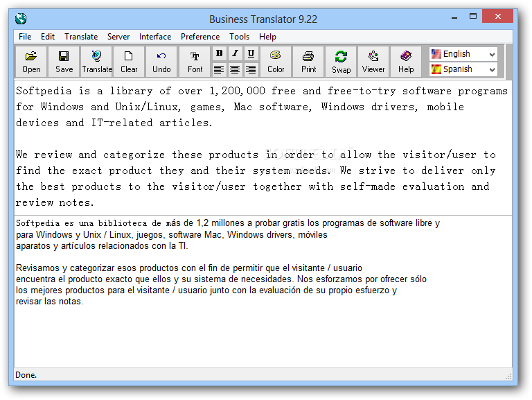Open the Preference menu

[x=200, y=37]
